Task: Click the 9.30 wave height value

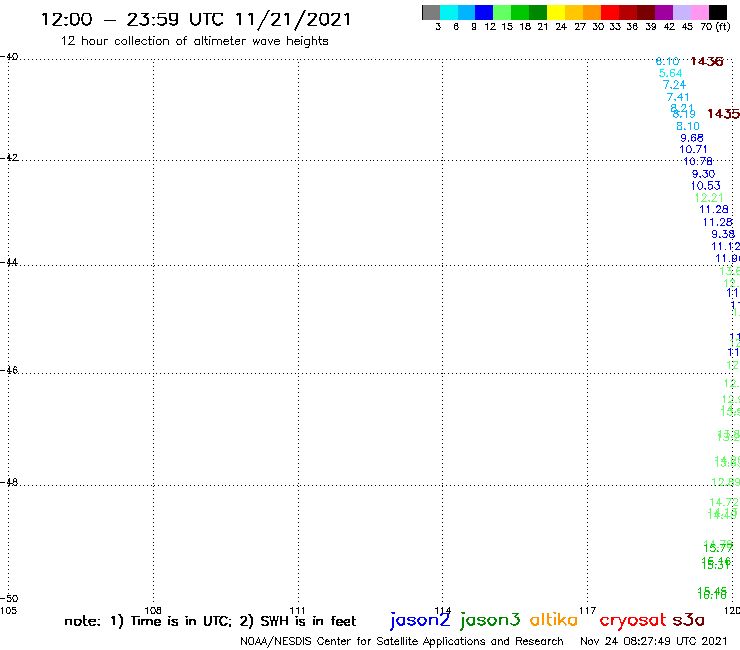Action: point(703,174)
